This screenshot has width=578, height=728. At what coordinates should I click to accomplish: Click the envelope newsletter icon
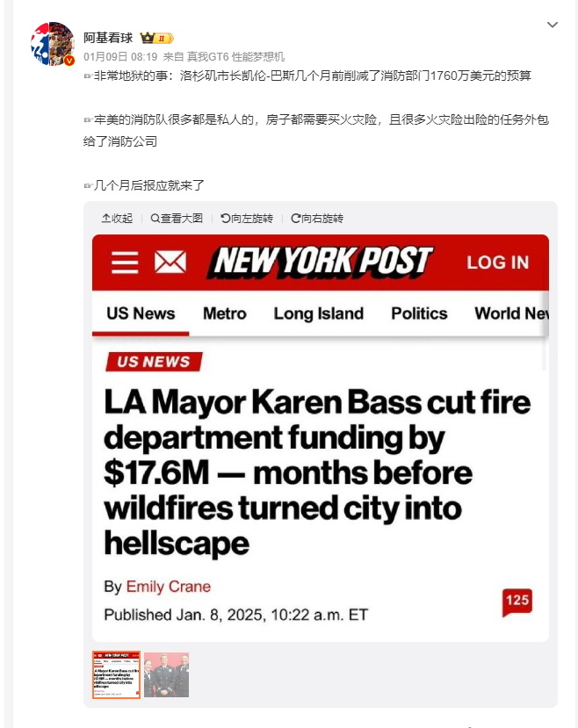pos(170,262)
